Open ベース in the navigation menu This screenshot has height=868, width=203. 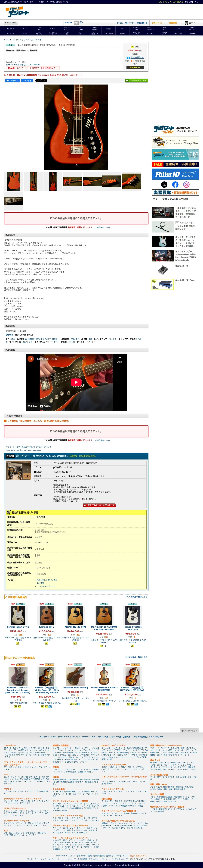tap(25, 29)
